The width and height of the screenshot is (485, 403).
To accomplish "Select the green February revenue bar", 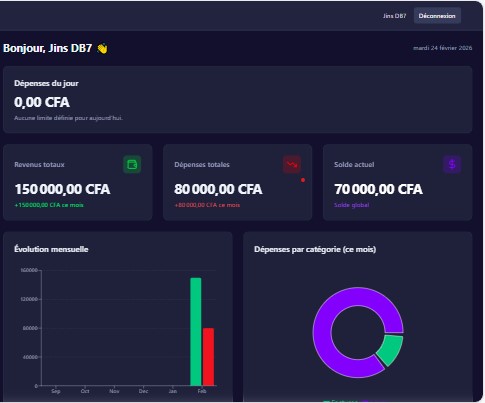I will pyautogui.click(x=196, y=332).
